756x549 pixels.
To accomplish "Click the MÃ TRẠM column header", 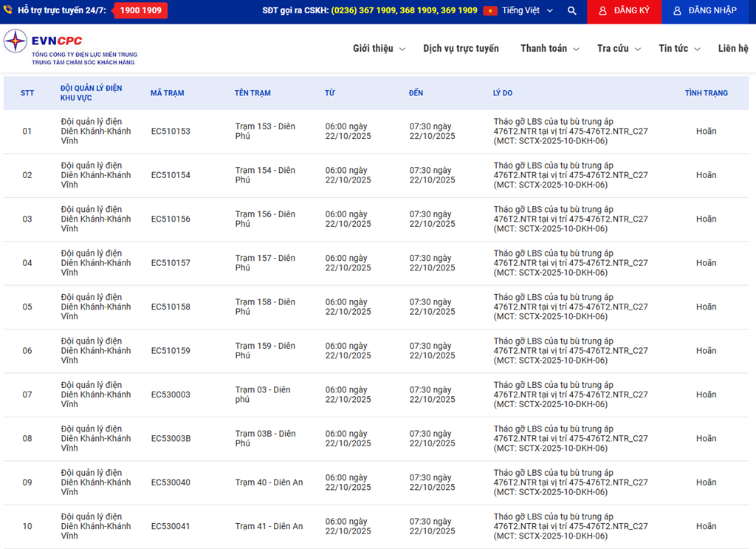I will pos(168,93).
